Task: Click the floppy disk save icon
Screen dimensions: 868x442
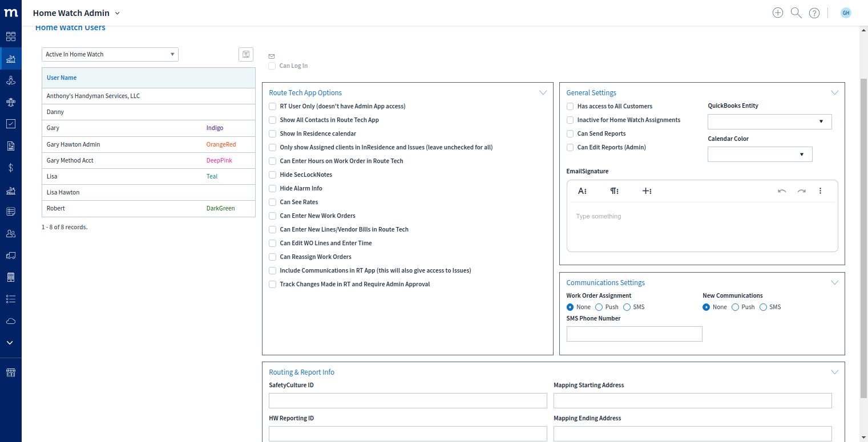Action: tap(246, 54)
